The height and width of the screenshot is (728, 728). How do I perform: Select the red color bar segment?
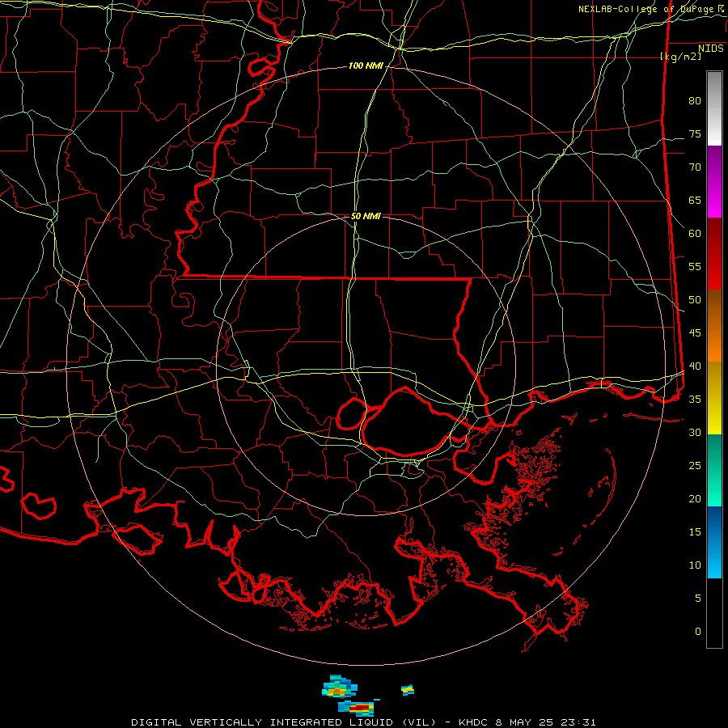click(714, 253)
